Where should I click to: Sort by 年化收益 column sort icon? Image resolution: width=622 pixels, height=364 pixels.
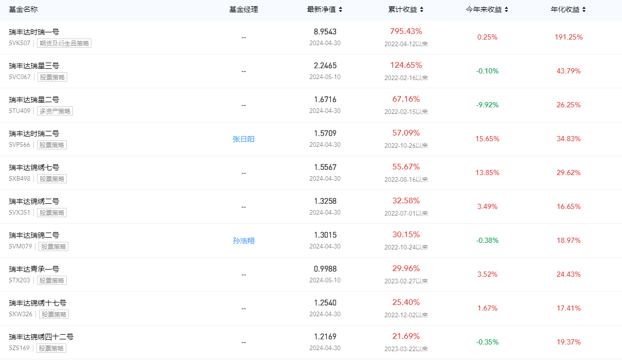[584, 10]
